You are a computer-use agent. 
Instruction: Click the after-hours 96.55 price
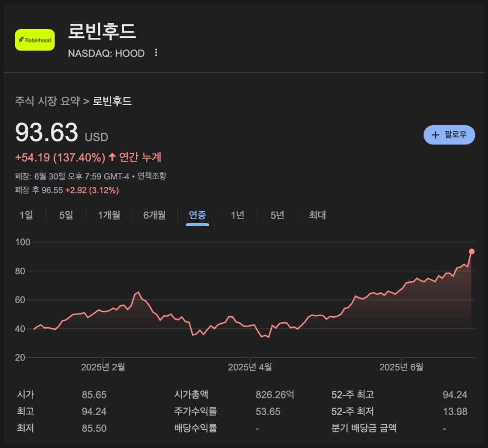(x=52, y=190)
